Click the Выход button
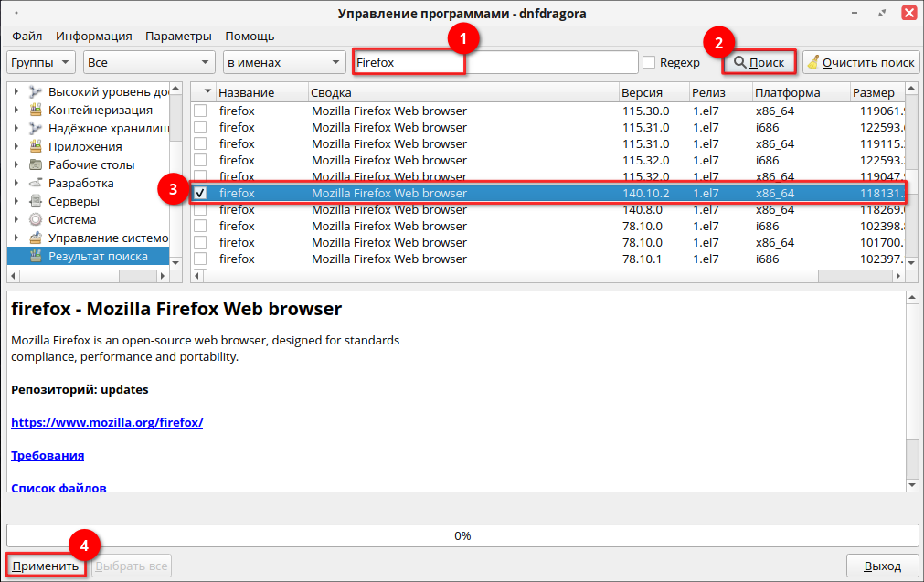Viewport: 924px width, 582px height. pos(882,566)
